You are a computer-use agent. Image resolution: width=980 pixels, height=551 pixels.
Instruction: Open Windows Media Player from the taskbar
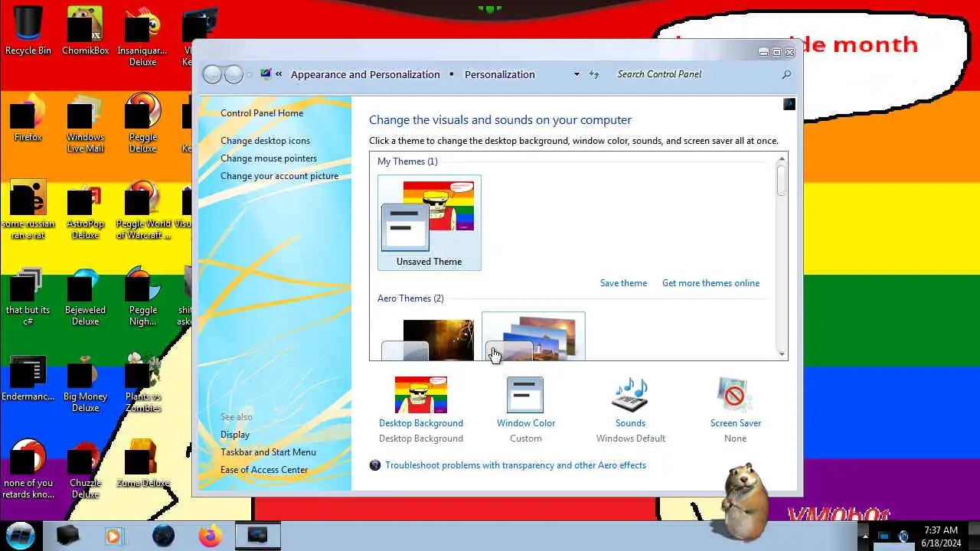(114, 536)
